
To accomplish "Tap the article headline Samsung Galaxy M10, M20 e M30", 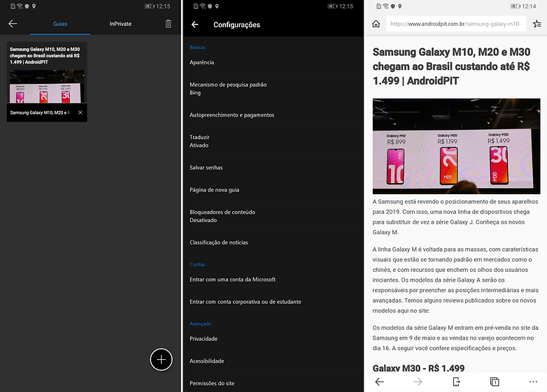I will [x=451, y=66].
